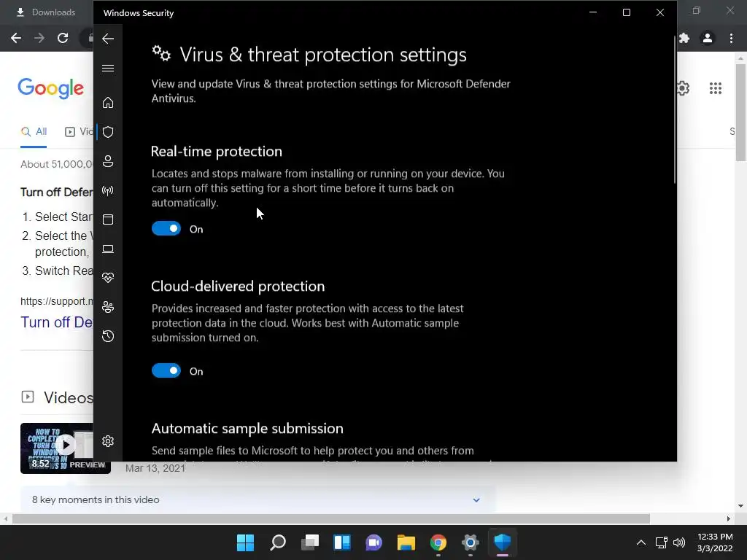Turn off the Cloud-delivered protection toggle

click(x=166, y=370)
